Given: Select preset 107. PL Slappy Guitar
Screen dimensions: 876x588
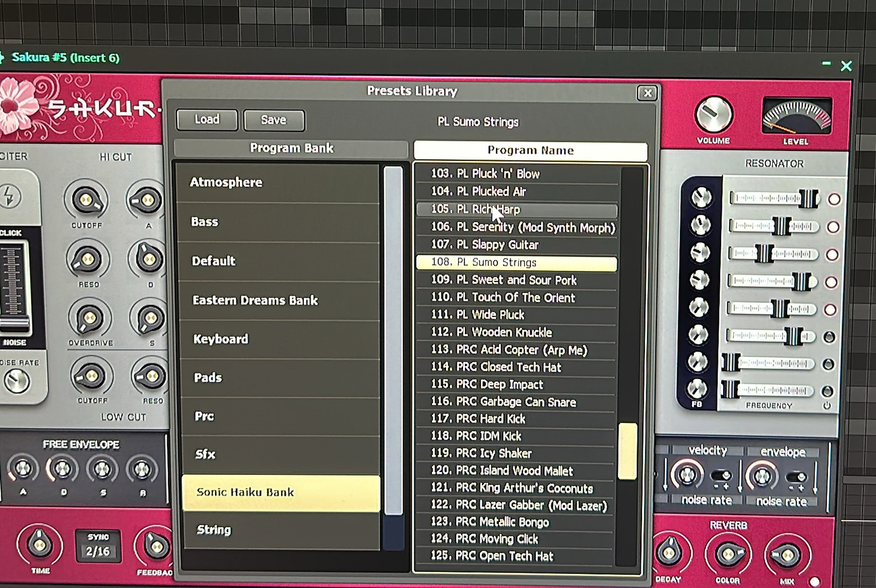Looking at the screenshot, I should [x=517, y=244].
